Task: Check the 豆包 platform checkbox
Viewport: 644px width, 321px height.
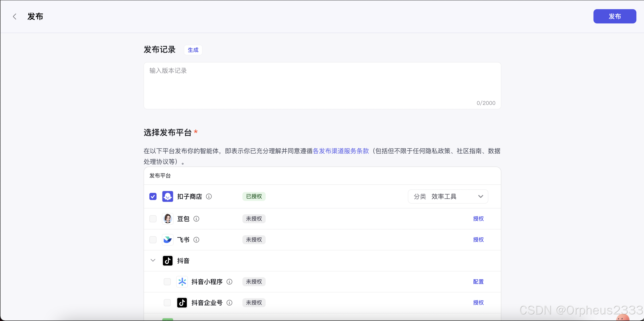Action: point(153,219)
